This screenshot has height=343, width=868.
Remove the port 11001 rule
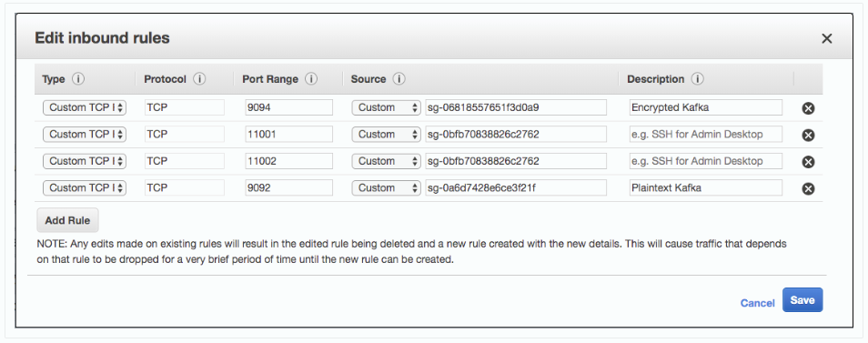[x=808, y=135]
